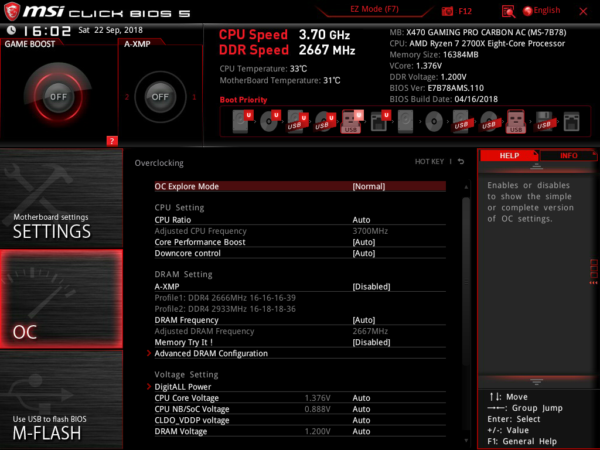600x450 pixels.
Task: Click the HOT KEY button
Action: [429, 161]
